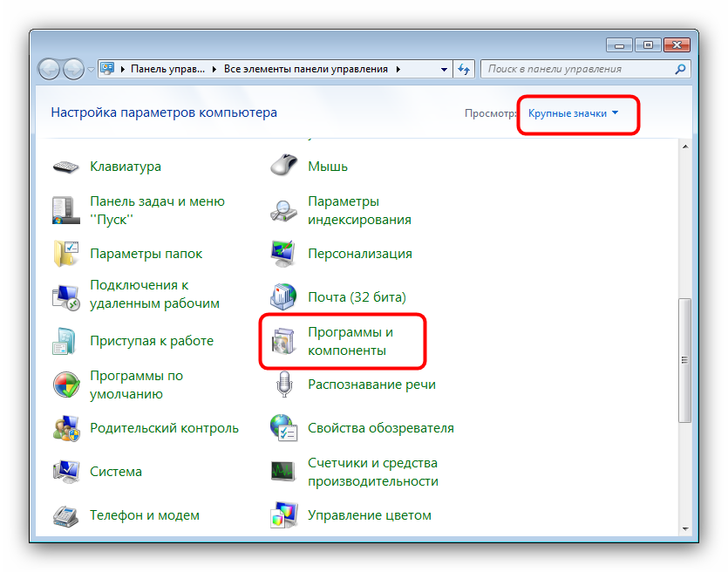Click the Forward navigation button

tap(73, 70)
